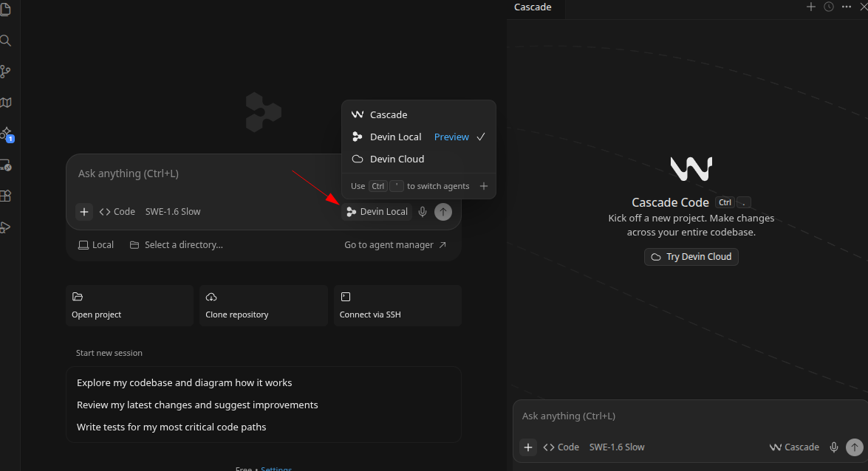Image resolution: width=868 pixels, height=471 pixels.
Task: Open the history clock icon in the Cascade header
Action: pyautogui.click(x=829, y=7)
